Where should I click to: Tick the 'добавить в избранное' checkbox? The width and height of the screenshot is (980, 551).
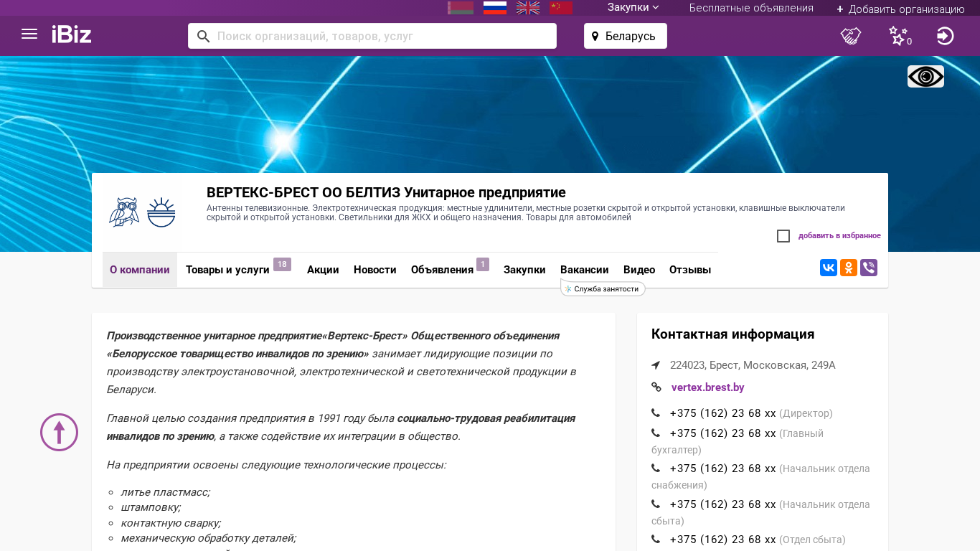click(x=783, y=236)
